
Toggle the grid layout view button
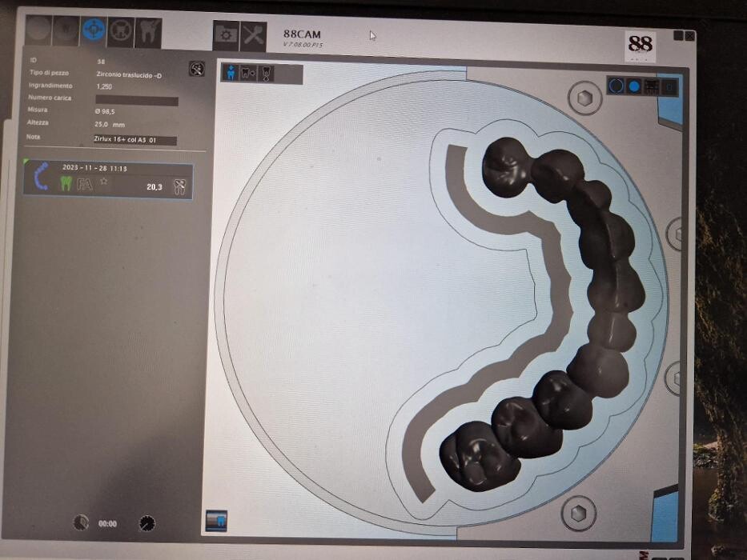652,86
